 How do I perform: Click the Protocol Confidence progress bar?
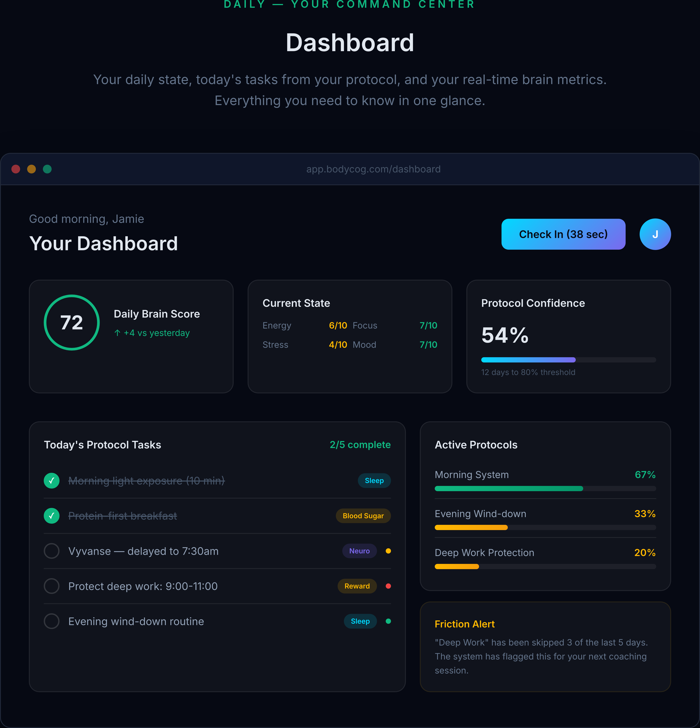(568, 360)
